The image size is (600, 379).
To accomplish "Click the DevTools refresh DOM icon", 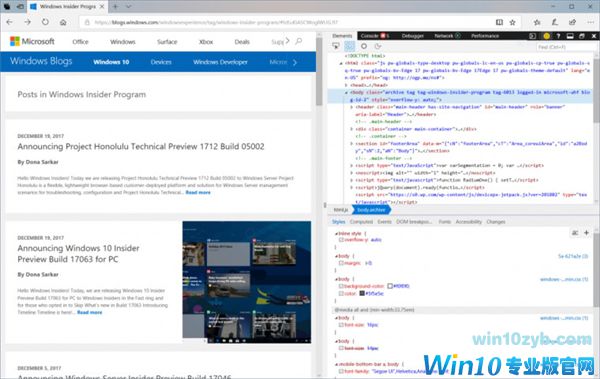I will (x=378, y=46).
